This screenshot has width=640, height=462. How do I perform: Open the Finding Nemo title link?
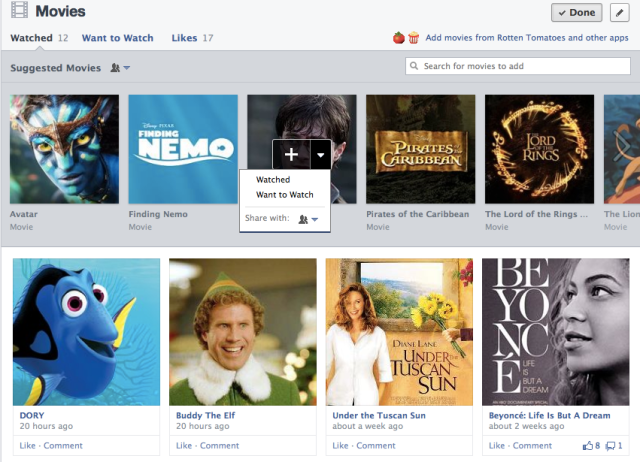click(158, 214)
